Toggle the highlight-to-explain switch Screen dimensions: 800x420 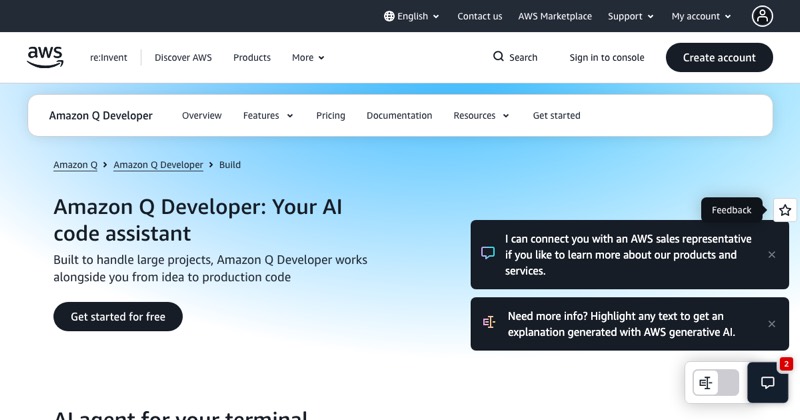(716, 383)
